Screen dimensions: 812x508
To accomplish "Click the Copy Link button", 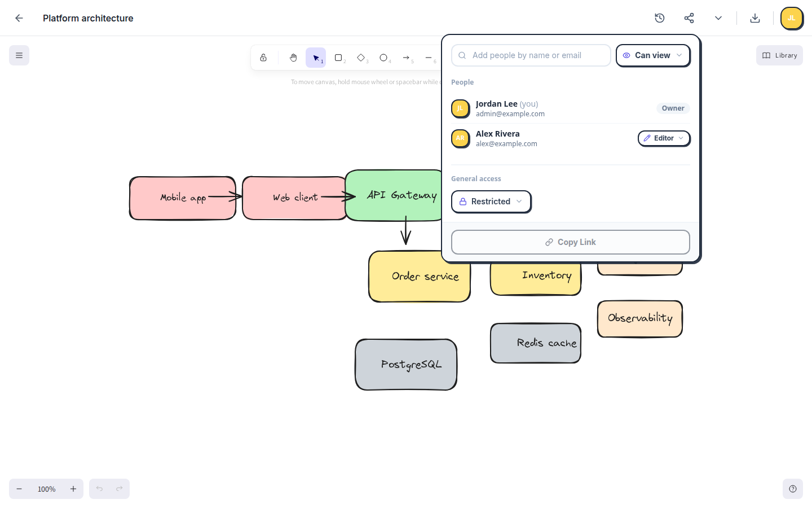I will (571, 242).
